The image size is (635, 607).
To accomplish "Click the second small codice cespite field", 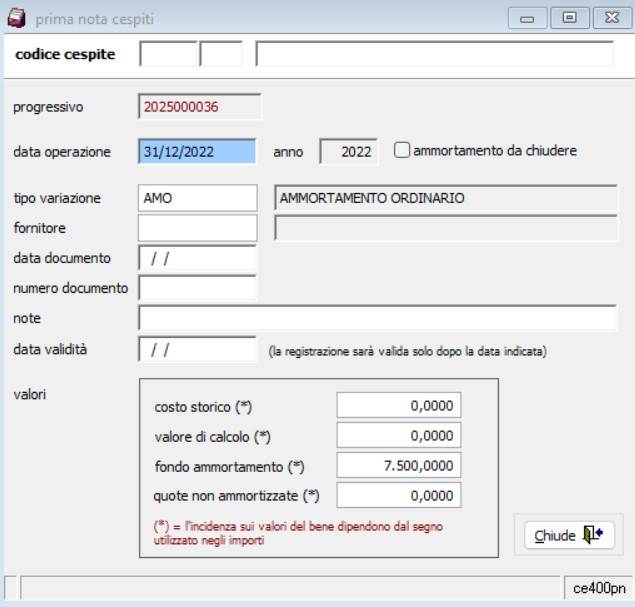I will (x=221, y=53).
